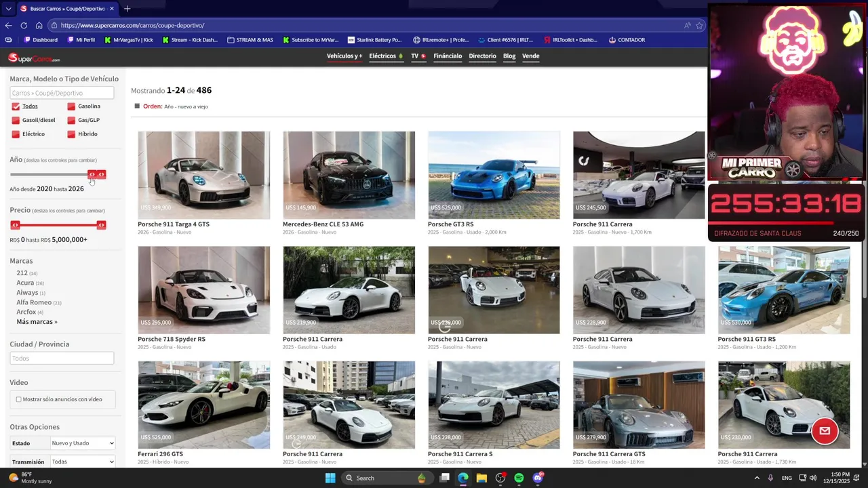This screenshot has height=488, width=868.
Task: Open Vehículos y + menu
Action: (344, 56)
